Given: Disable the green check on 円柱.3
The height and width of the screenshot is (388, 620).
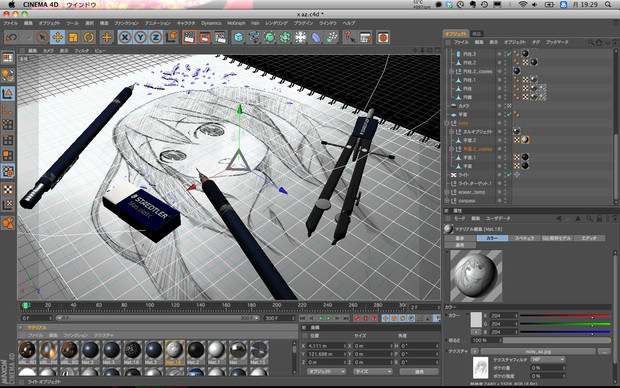Looking at the screenshot, I should click(x=509, y=54).
